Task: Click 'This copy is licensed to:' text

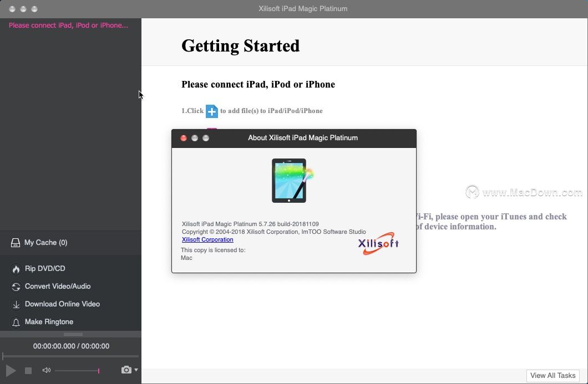Action: tap(213, 250)
